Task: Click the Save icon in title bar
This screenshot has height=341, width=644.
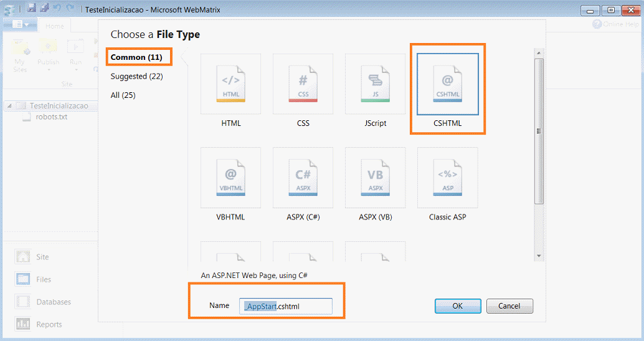Action: [x=31, y=7]
